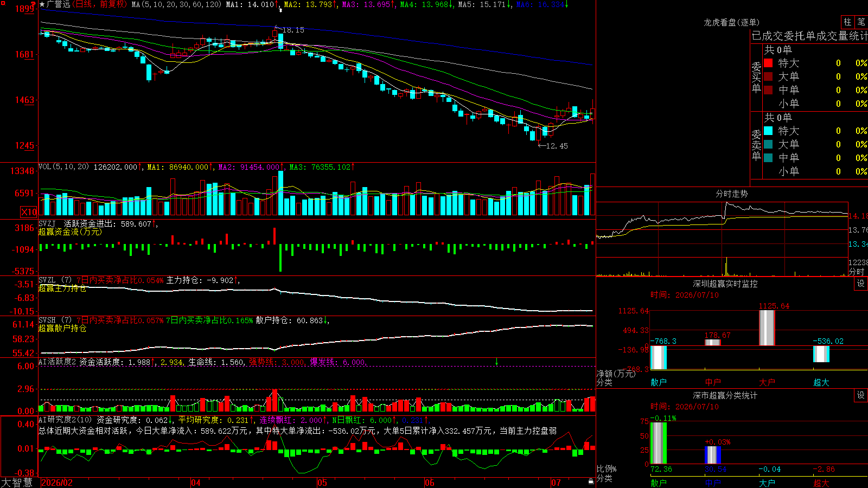Click the 超赢散户持仓 label

coord(62,329)
